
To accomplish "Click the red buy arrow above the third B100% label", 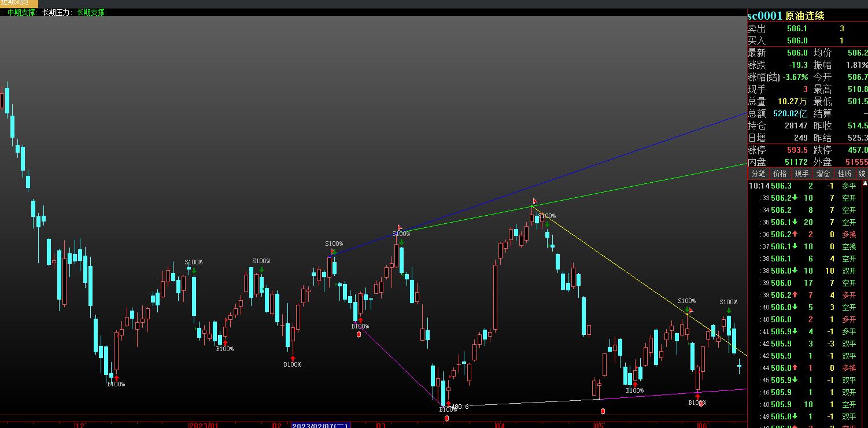I will pyautogui.click(x=293, y=359).
